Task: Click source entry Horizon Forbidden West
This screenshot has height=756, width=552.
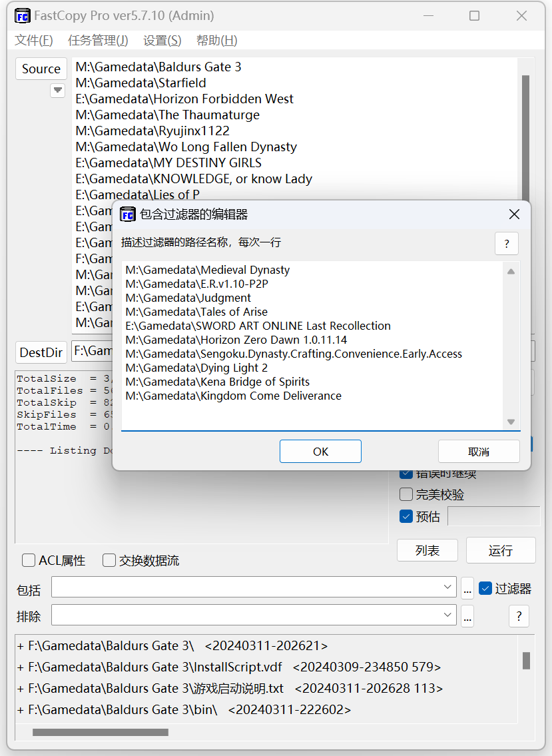Action: [x=184, y=99]
